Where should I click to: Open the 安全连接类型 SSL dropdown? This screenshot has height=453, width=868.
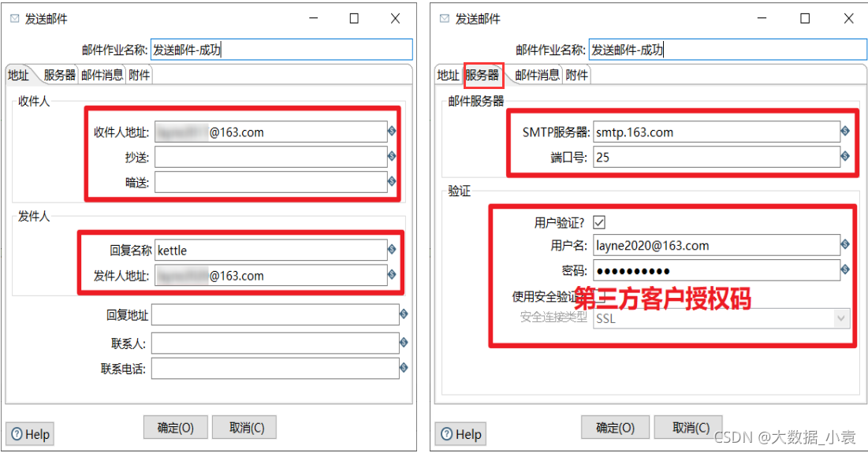click(841, 318)
